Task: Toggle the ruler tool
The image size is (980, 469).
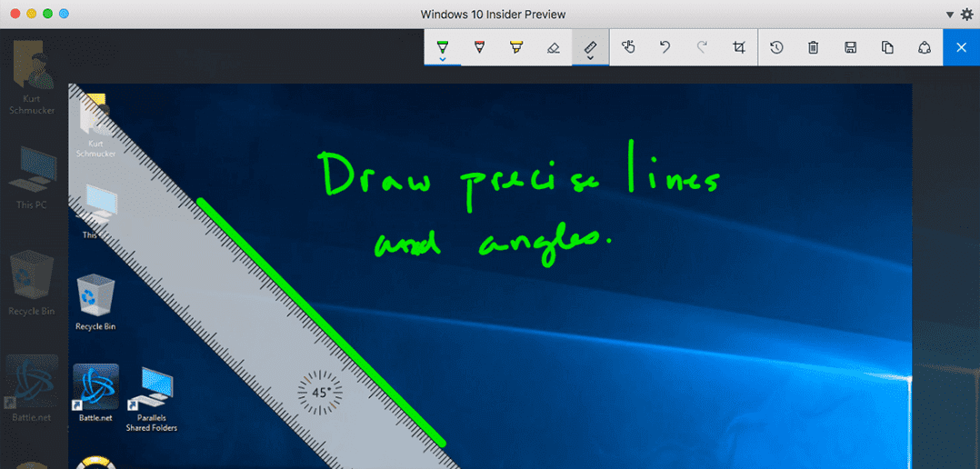Action: (590, 46)
